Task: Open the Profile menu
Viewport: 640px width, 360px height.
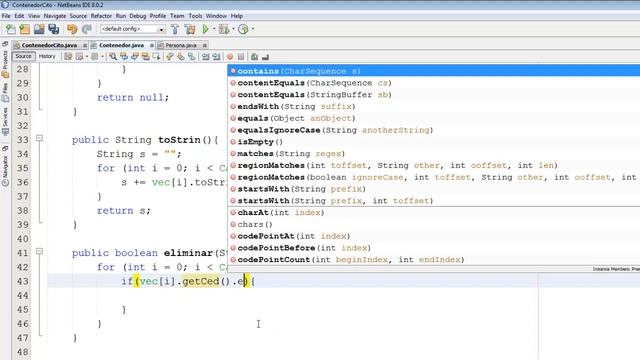Action: coord(158,16)
